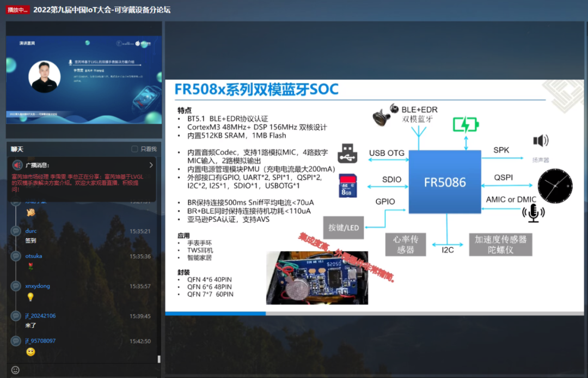Screen dimensions: 588x378
Task: Click the emoji smiley icon below chat
Action: coord(15,370)
